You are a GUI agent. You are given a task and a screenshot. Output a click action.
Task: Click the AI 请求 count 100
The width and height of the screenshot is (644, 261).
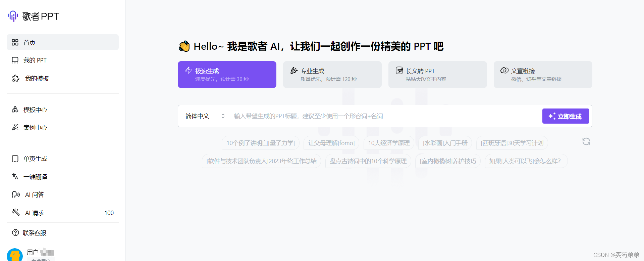coord(109,213)
